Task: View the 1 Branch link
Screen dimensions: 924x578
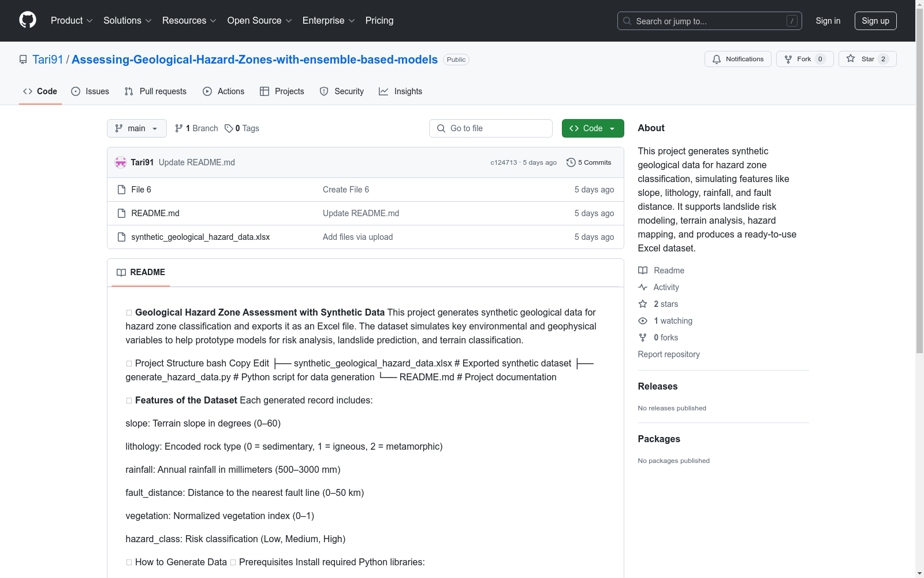Action: [196, 128]
